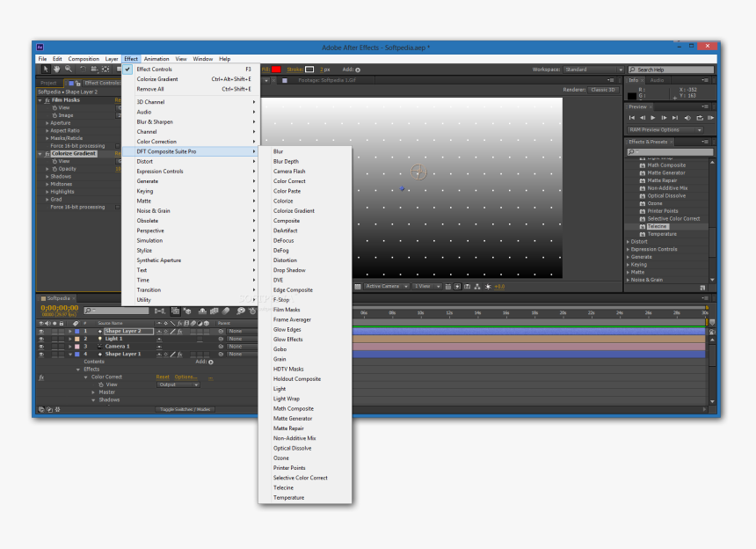Click Reset for Color Correct effect
756x549 pixels.
163,377
